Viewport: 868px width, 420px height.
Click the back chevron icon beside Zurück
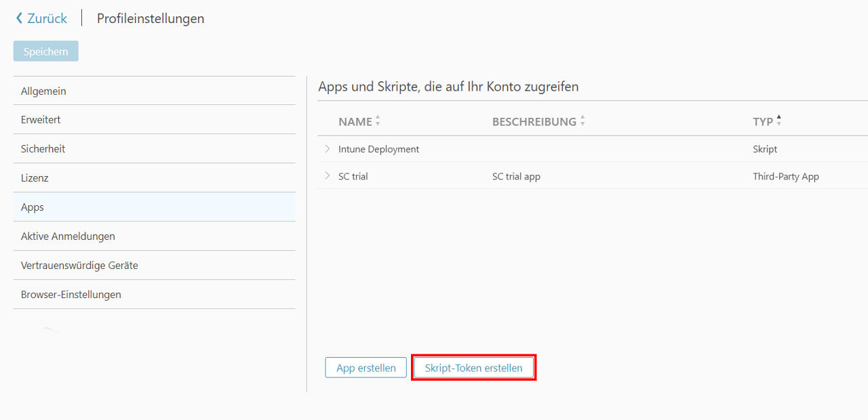point(19,18)
